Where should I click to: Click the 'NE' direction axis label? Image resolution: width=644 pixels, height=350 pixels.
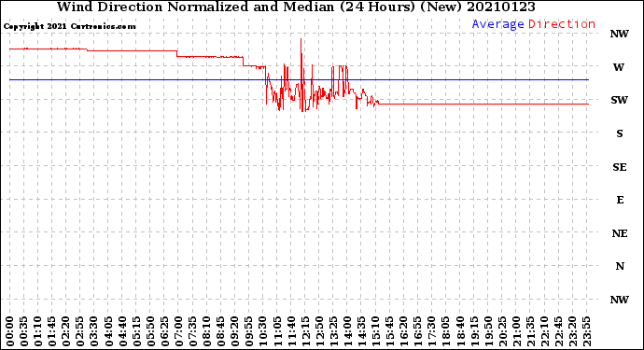tap(620, 233)
